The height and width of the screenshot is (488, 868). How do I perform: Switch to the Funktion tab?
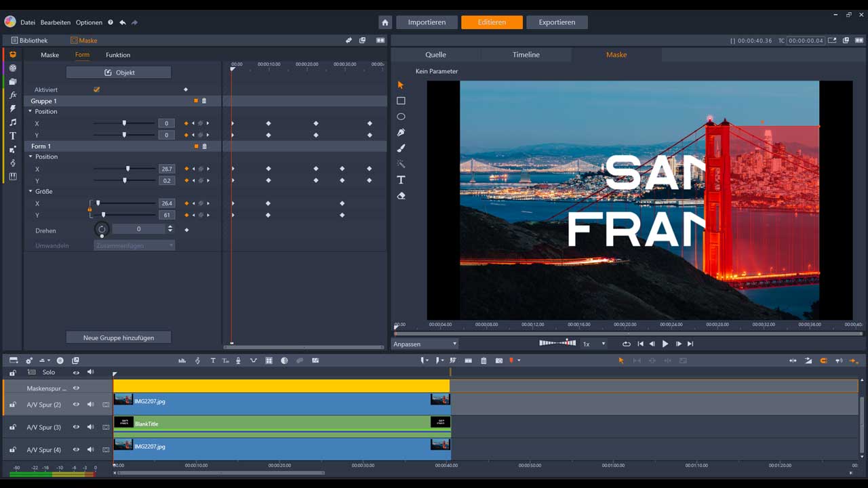118,55
